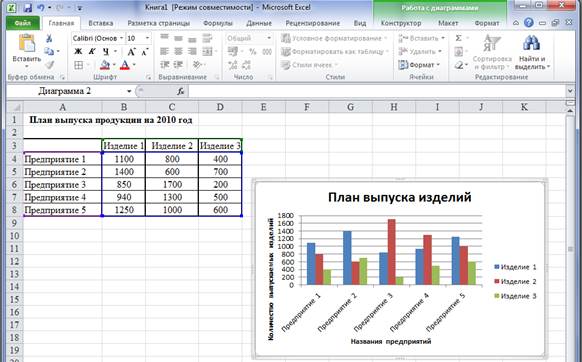Screen dimensions: 582x362
Task: Open the Конструктор chart tab
Action: [x=401, y=23]
